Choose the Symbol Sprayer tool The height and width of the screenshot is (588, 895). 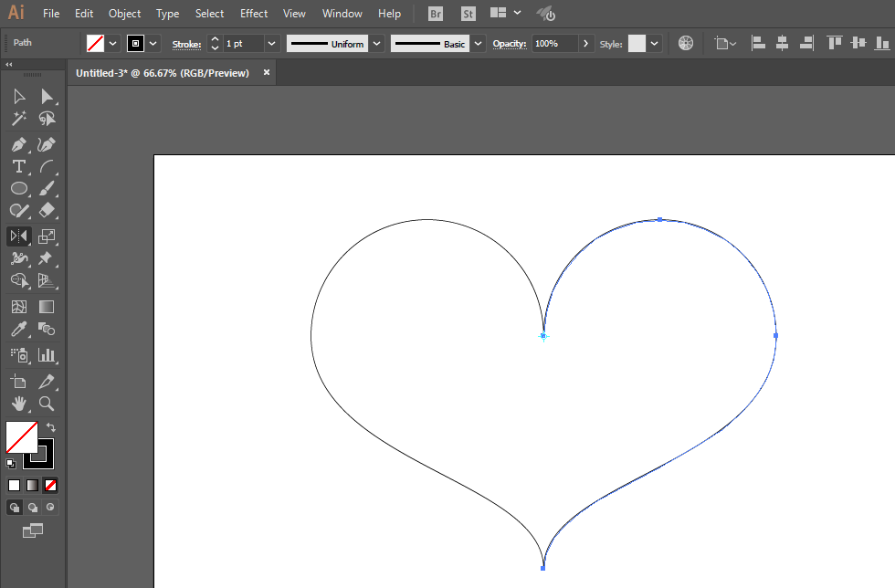[19, 356]
